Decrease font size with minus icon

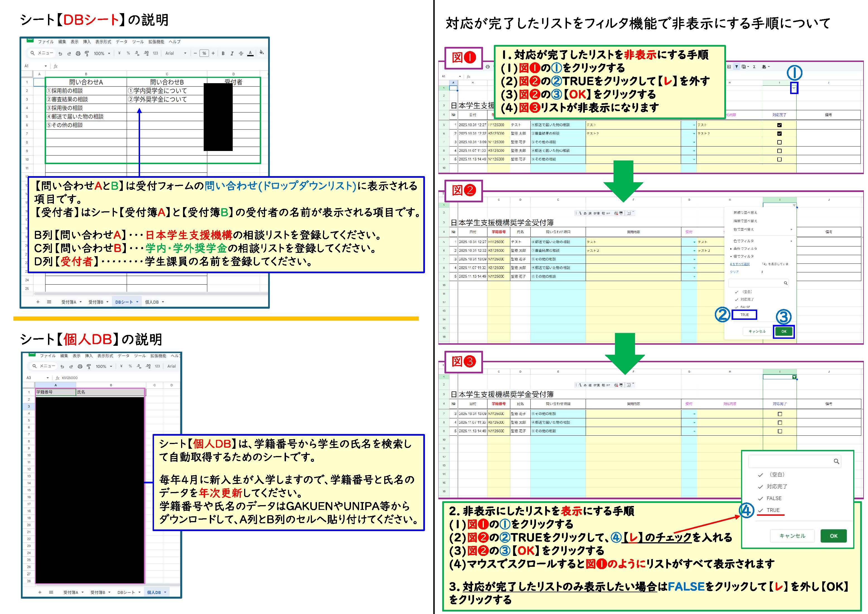coord(196,53)
